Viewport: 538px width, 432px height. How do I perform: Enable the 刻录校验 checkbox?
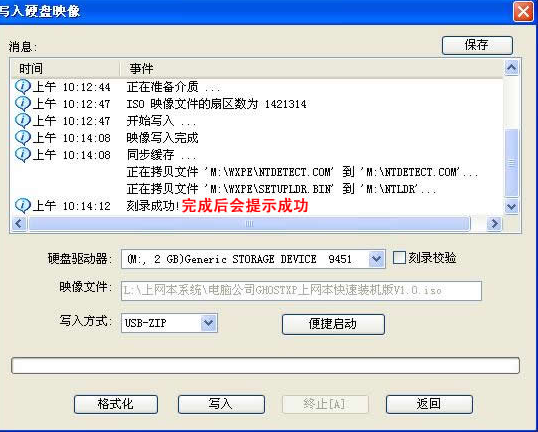point(399,257)
